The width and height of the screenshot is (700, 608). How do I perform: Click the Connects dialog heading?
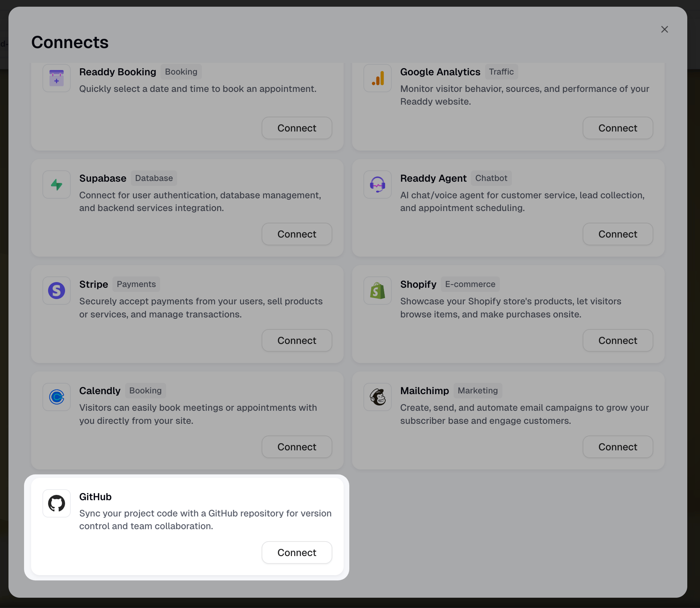[x=70, y=42]
